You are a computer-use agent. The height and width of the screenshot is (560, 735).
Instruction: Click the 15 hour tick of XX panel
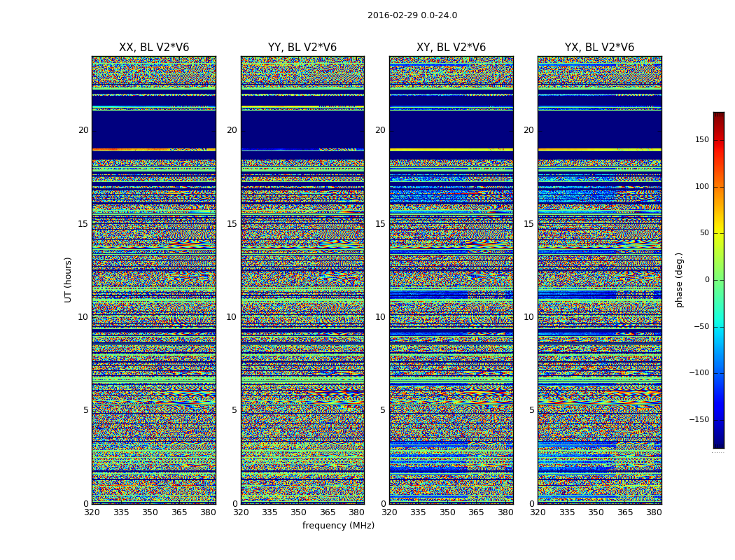click(83, 224)
